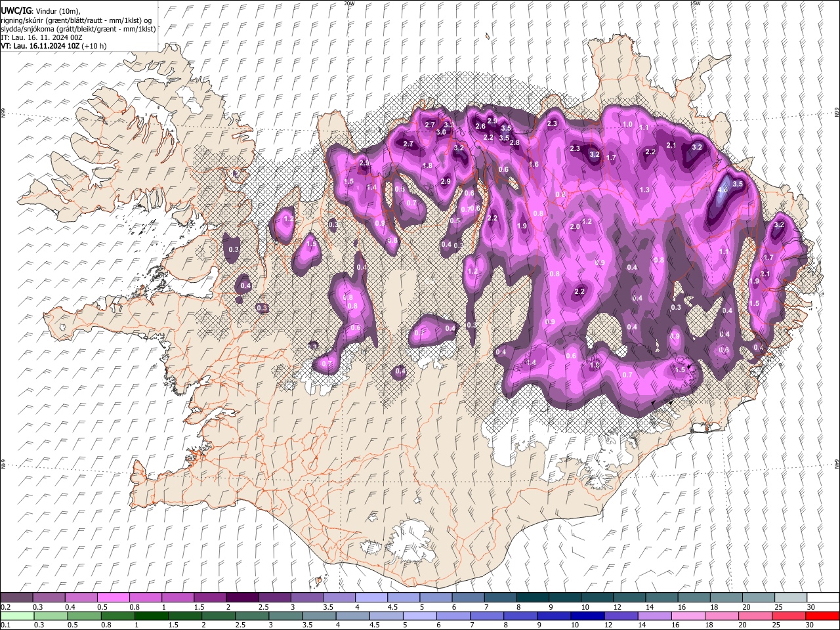Select the pale mint 0.1–0.3 rain swatch
Viewport: 840px width, 630px height.
16,616
